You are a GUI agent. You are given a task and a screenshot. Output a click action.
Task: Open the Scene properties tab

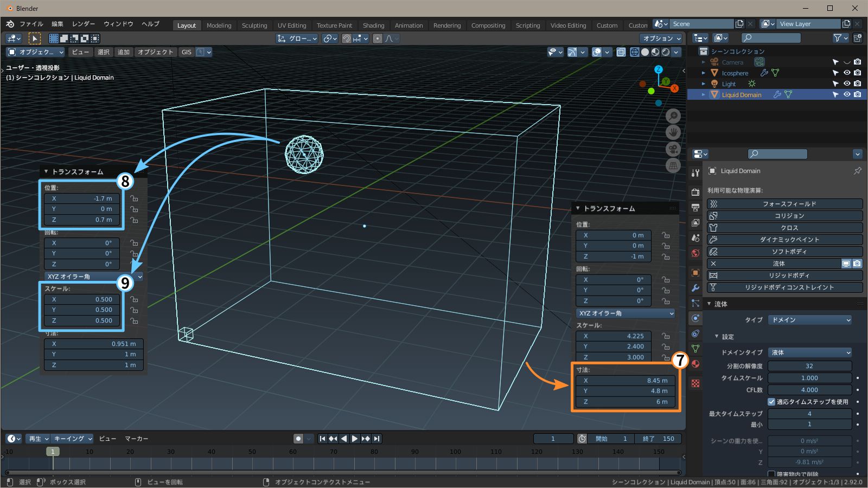click(x=695, y=237)
